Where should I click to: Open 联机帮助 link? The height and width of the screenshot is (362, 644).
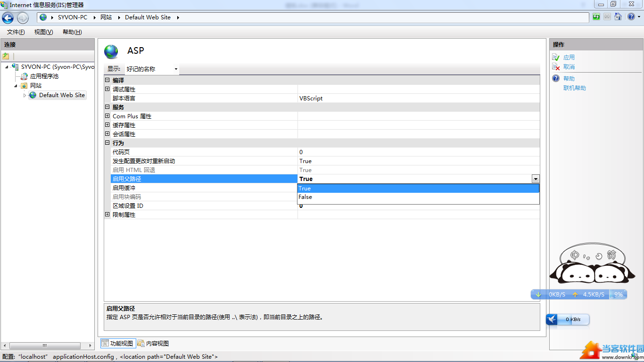575,88
